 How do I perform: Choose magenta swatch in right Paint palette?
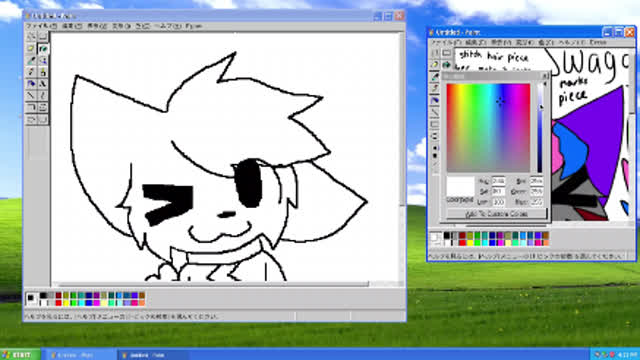point(500,243)
